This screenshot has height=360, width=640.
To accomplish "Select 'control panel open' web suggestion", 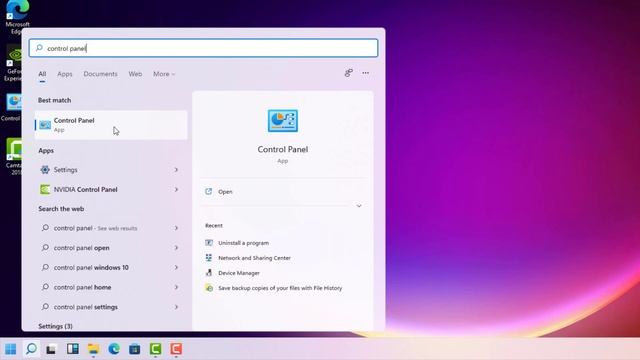I will tap(82, 248).
